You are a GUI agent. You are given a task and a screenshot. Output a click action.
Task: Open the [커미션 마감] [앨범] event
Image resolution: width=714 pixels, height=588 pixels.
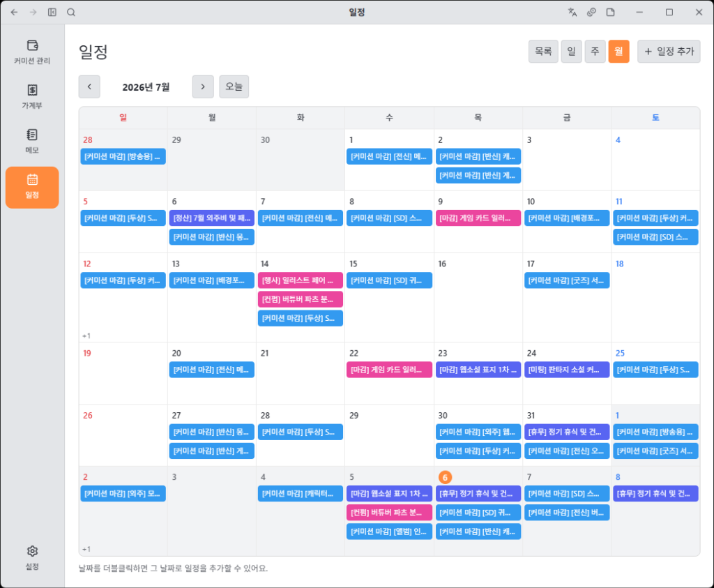(x=389, y=532)
